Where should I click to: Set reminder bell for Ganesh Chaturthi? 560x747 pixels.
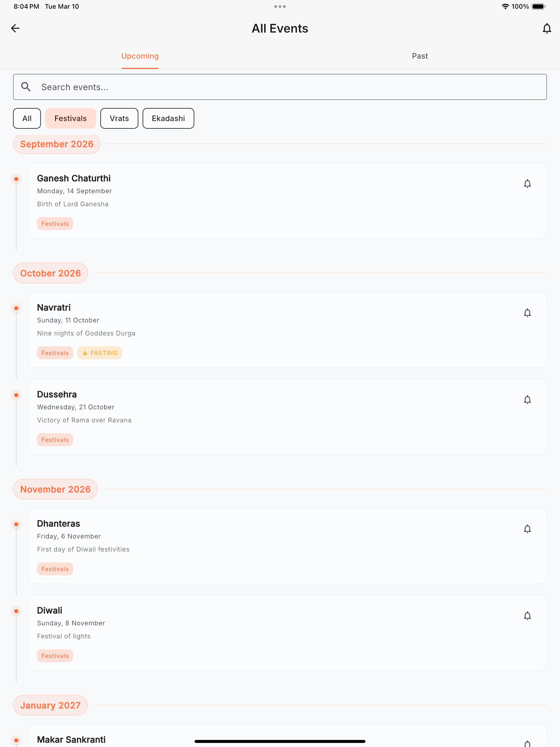tap(527, 183)
